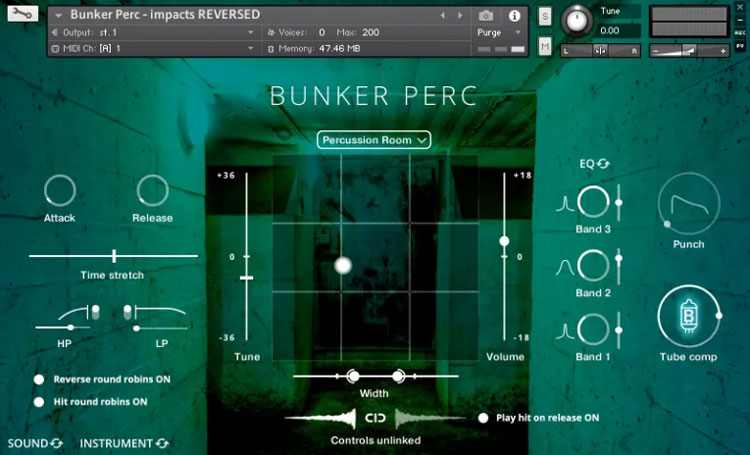Toggle Hit round robins ON
This screenshot has height=455, width=750.
point(39,402)
